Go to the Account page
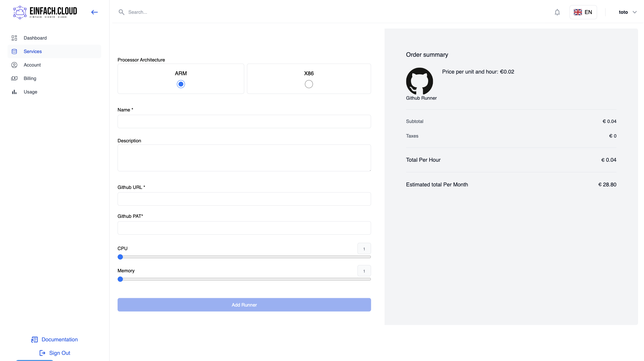Image resolution: width=644 pixels, height=361 pixels. (32, 65)
